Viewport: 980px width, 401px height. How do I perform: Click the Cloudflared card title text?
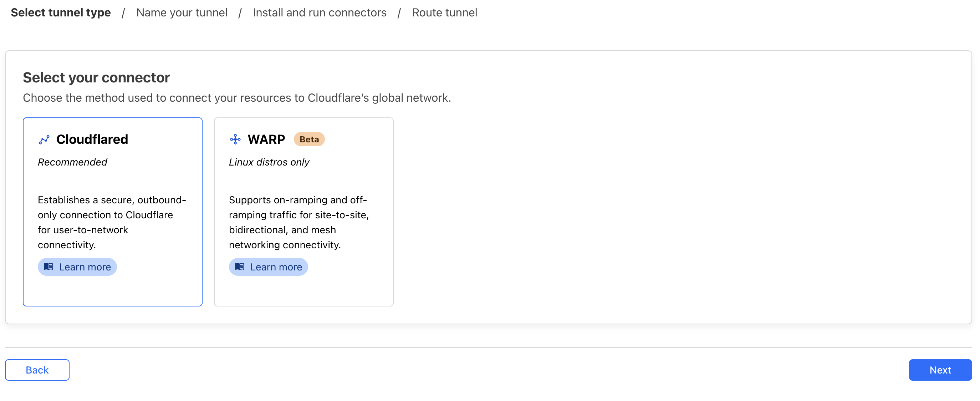pyautogui.click(x=92, y=139)
